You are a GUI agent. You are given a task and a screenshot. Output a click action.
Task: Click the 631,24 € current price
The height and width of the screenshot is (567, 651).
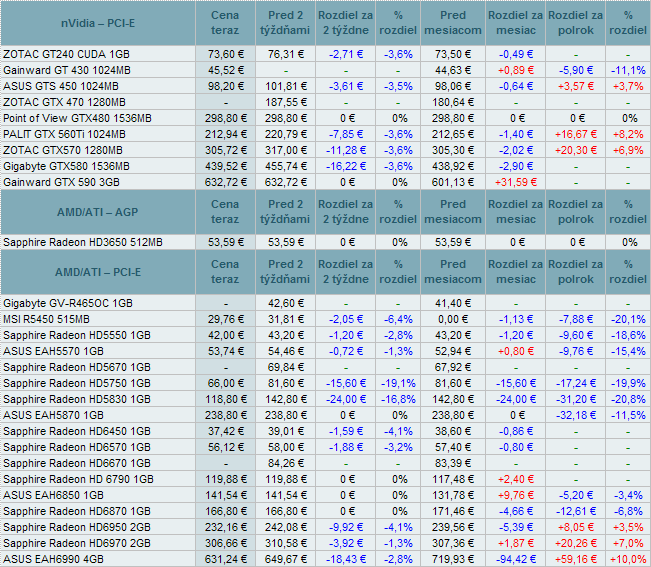pos(226,560)
